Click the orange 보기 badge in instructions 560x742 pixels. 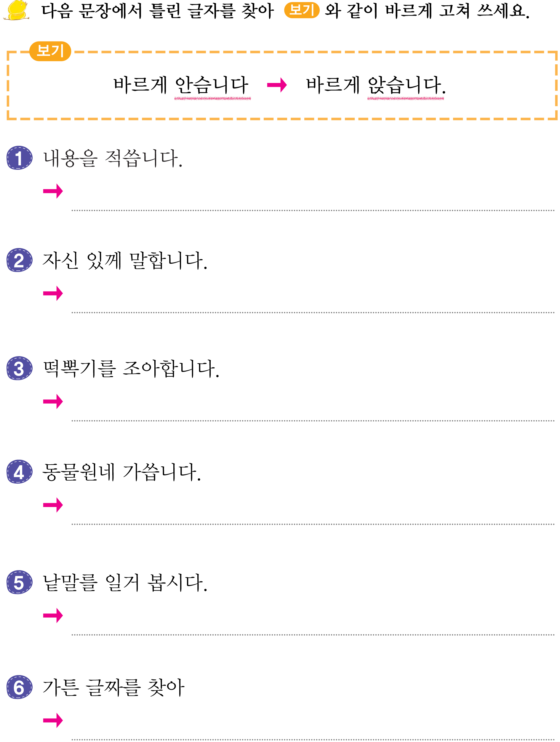click(301, 10)
